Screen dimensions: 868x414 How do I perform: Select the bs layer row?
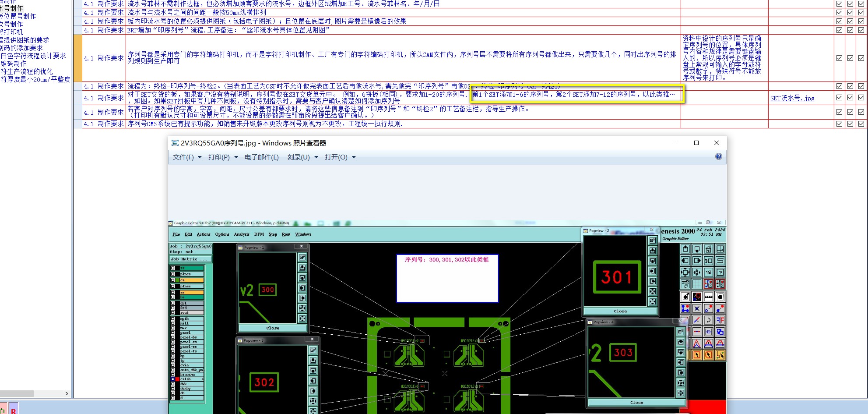pyautogui.click(x=192, y=297)
